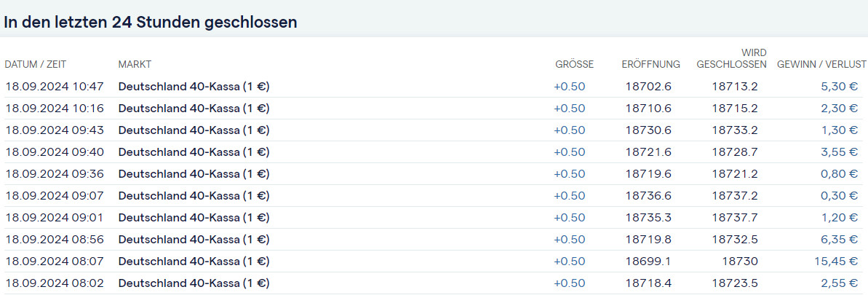The width and height of the screenshot is (868, 295).
Task: Click the heading In den letzten 24 Stunden geschlossen
Action: [x=151, y=22]
